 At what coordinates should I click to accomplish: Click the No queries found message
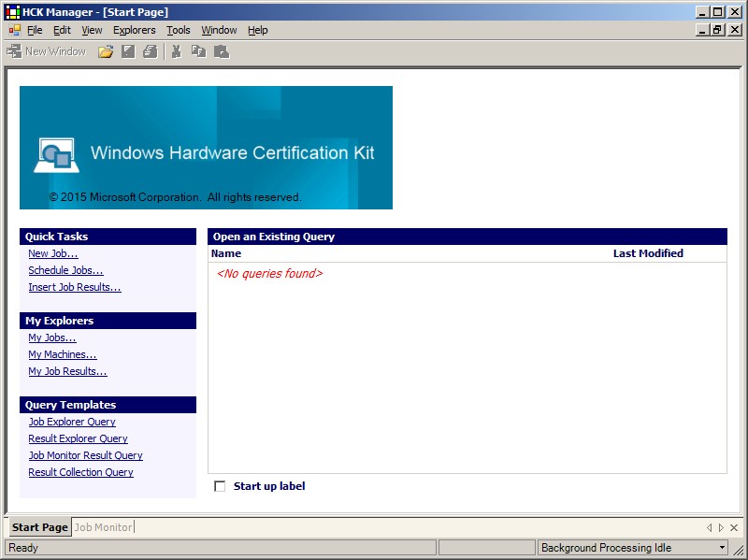click(269, 273)
